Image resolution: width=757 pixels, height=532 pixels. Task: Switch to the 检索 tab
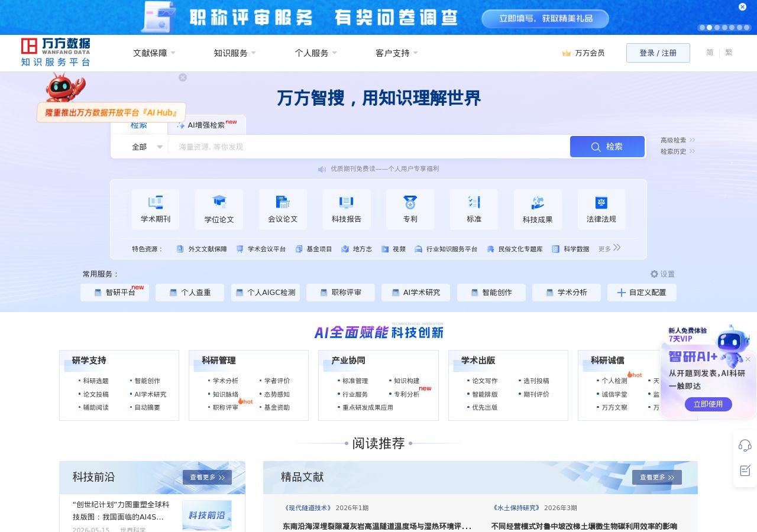pyautogui.click(x=139, y=125)
